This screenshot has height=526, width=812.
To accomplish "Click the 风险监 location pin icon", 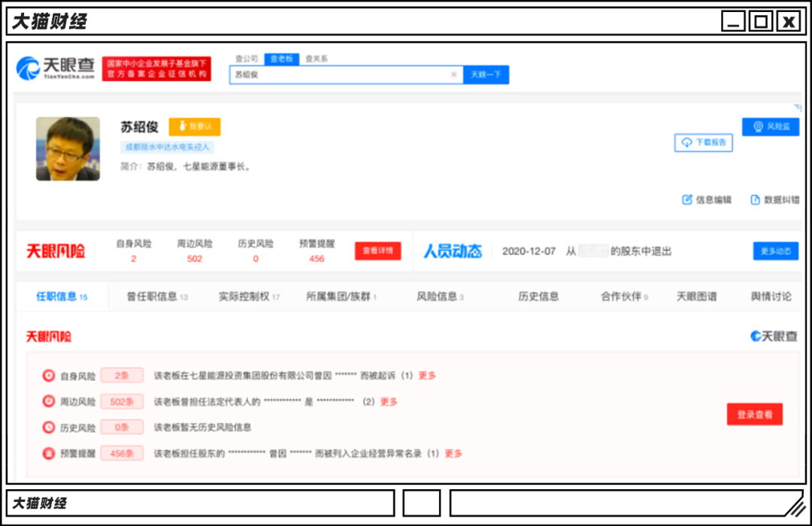I will (x=758, y=126).
